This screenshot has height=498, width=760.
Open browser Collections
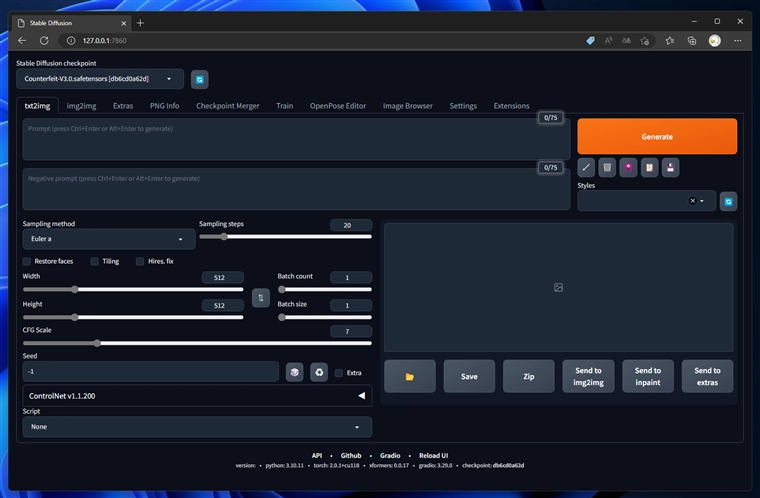tap(692, 41)
